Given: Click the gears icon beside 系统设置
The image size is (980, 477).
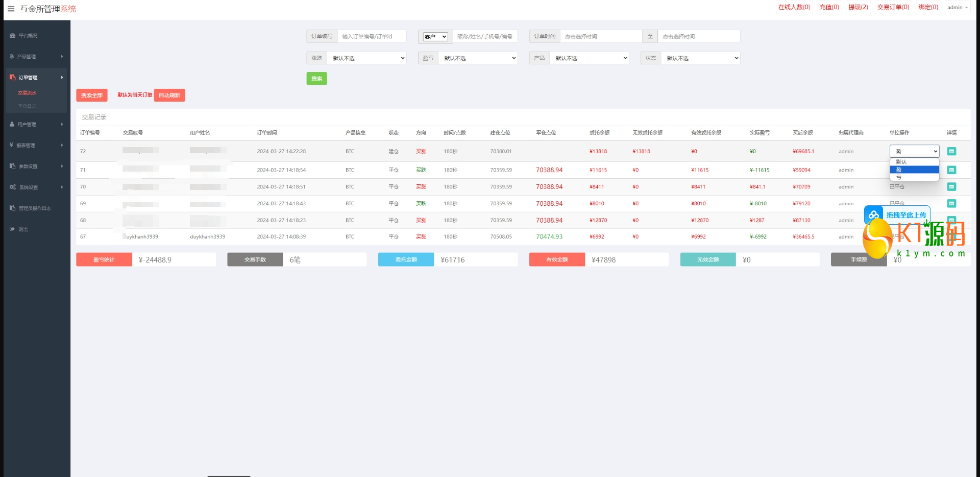Looking at the screenshot, I should (12, 187).
